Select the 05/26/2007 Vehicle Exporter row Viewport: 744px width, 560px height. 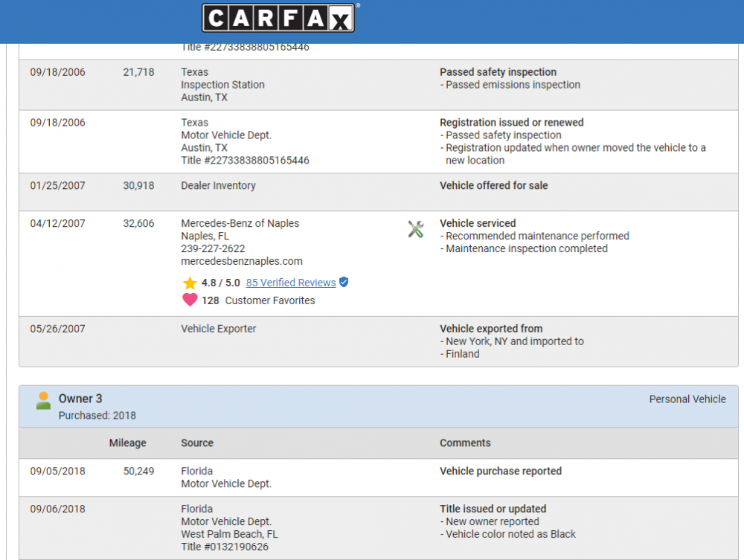coord(379,341)
